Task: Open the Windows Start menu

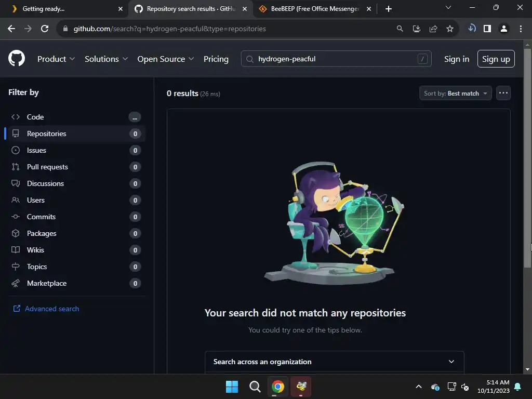Action: [x=232, y=387]
